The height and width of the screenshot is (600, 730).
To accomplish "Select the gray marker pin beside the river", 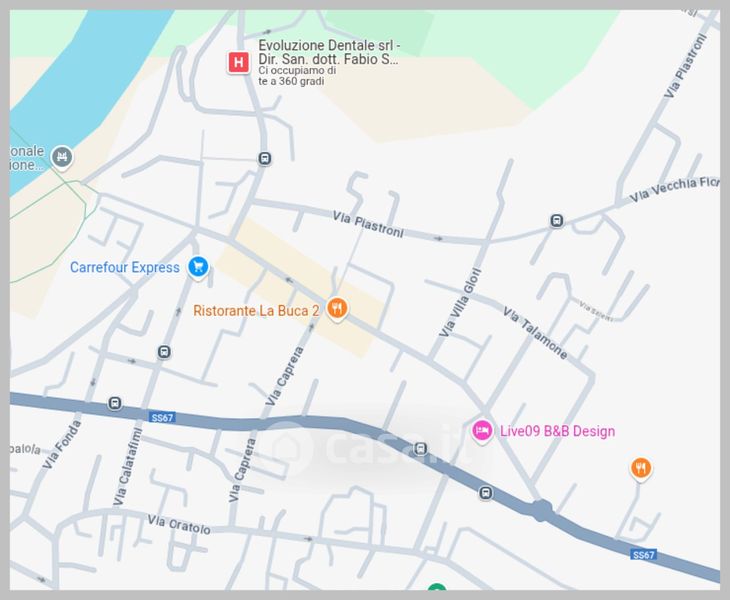I will coord(61,158).
